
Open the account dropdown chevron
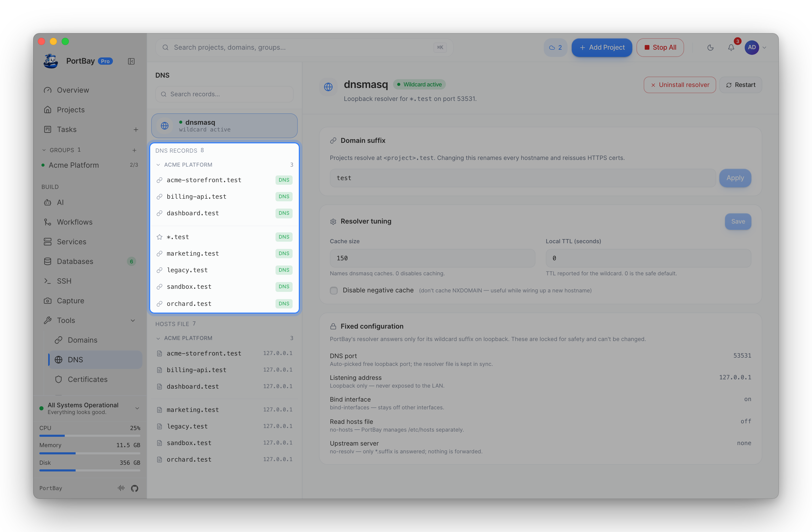[x=765, y=47]
